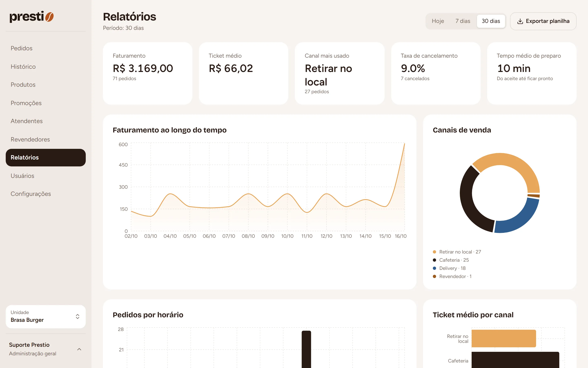Click the Ticket médio R$ 66,02 card
This screenshot has height=368, width=588.
(243, 73)
